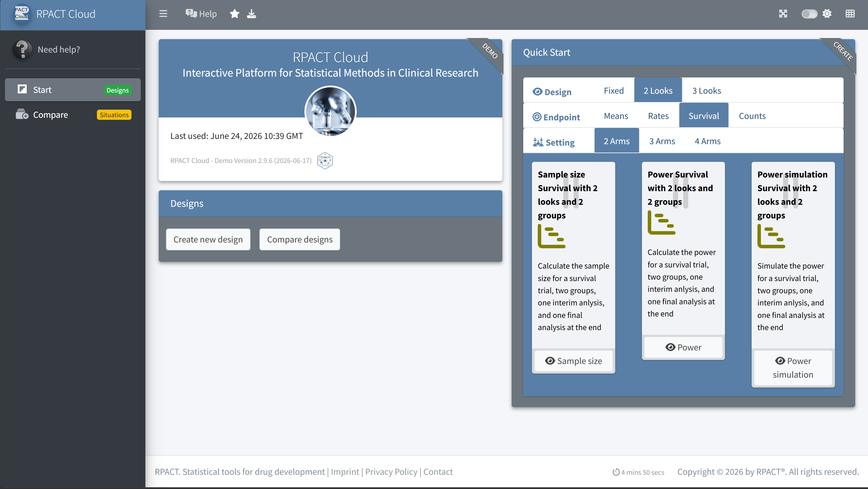868x489 pixels.
Task: Click the Compare folder-plus icon
Action: coord(22,114)
